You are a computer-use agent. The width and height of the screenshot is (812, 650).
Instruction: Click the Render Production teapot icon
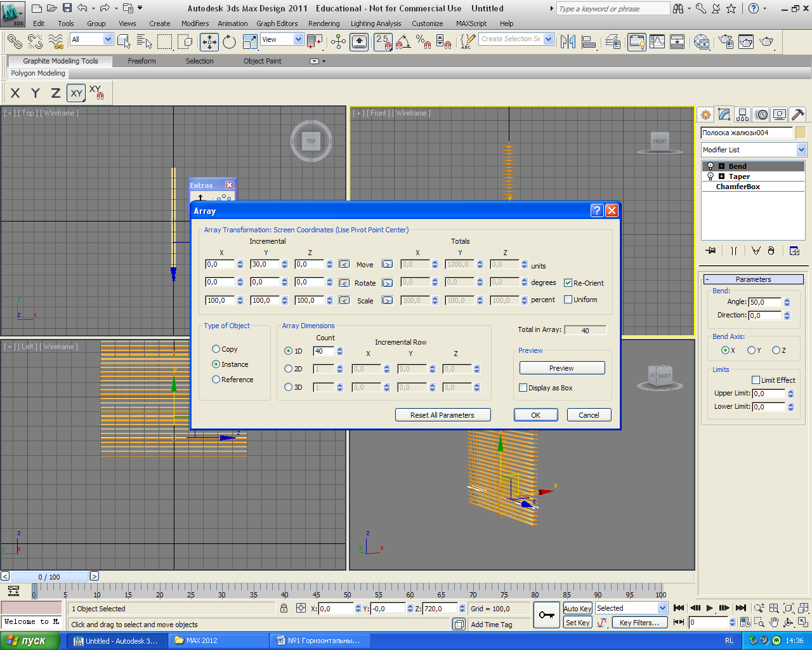click(x=767, y=42)
